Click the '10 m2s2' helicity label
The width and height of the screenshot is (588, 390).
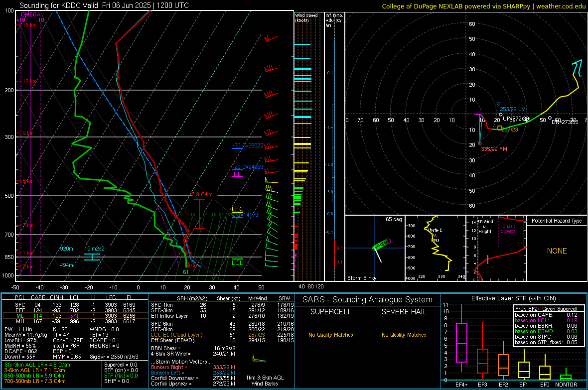(x=95, y=249)
